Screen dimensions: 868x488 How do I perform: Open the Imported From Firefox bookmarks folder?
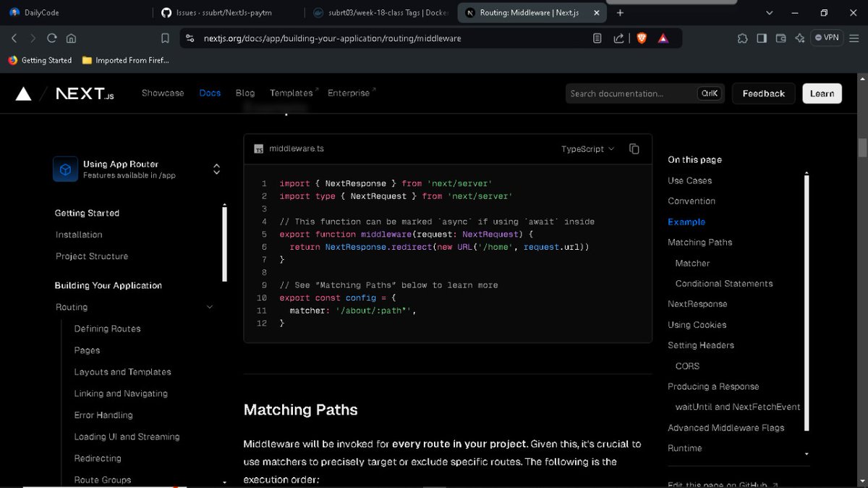click(126, 60)
